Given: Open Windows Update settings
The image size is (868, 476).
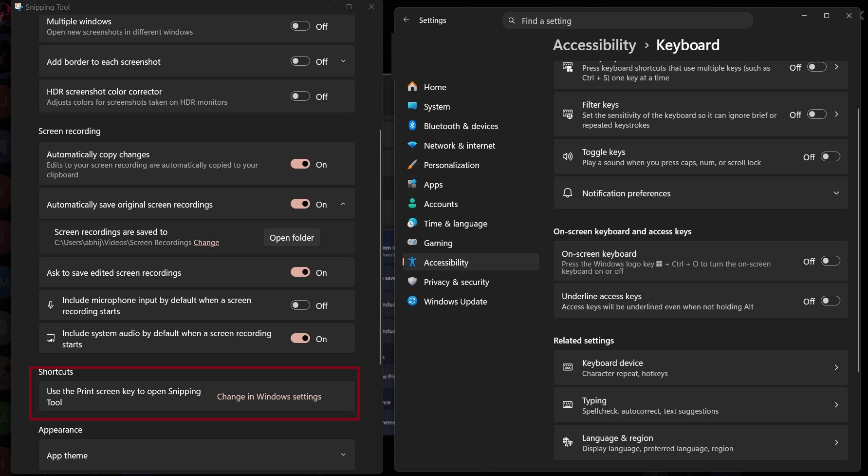Looking at the screenshot, I should pyautogui.click(x=454, y=301).
